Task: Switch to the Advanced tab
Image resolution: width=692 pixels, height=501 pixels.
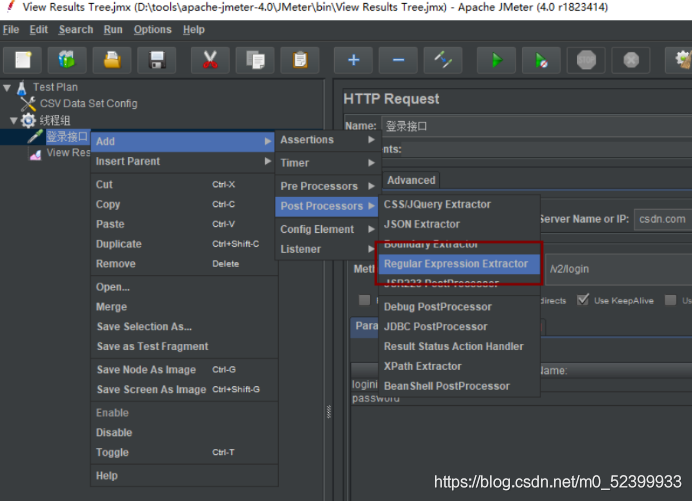Action: click(x=411, y=181)
